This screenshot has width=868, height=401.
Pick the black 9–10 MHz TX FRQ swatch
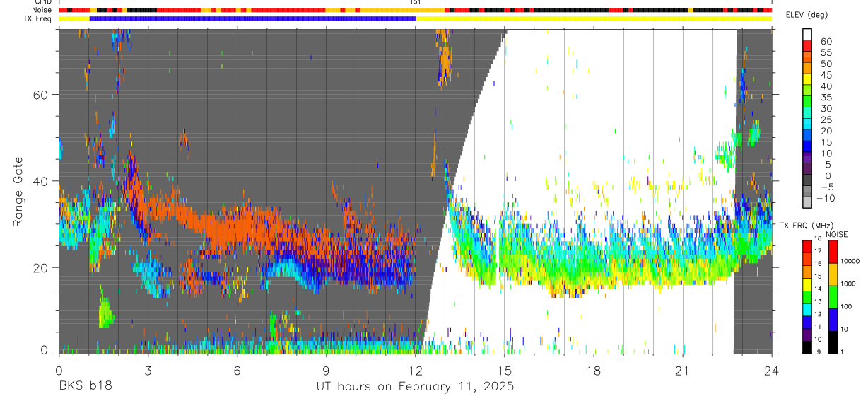click(807, 347)
